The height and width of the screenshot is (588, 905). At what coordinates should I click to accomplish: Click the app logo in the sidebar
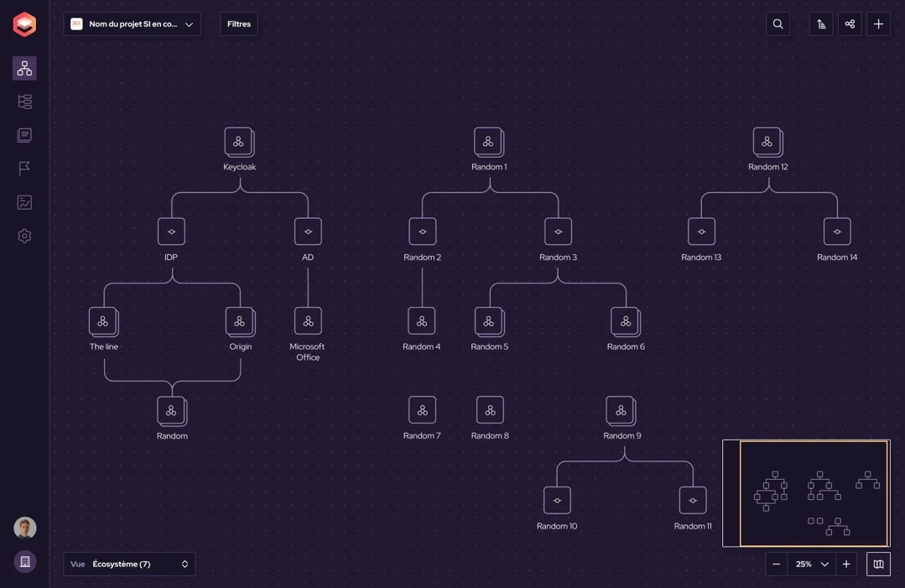tap(24, 24)
